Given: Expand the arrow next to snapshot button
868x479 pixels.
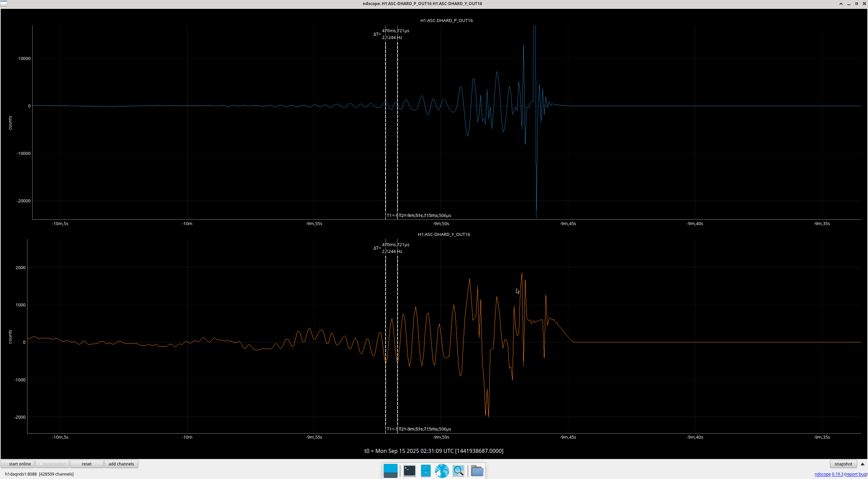Looking at the screenshot, I should click(x=863, y=464).
